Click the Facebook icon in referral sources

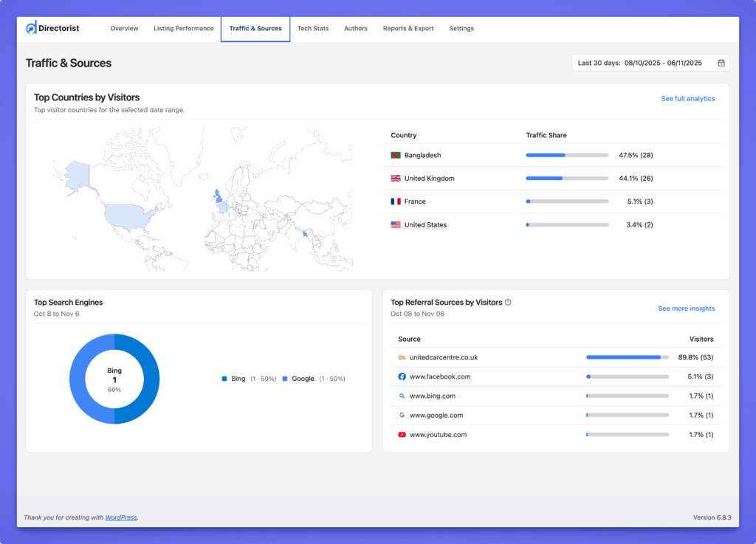coord(402,376)
